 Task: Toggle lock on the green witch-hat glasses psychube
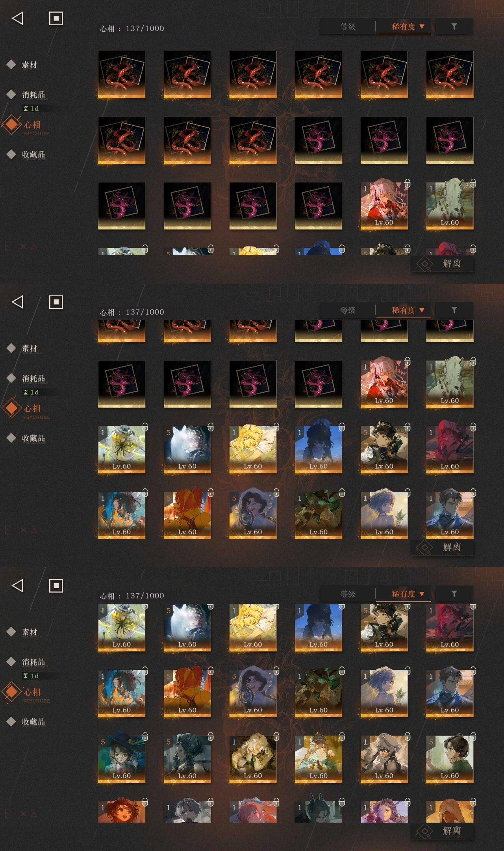click(x=145, y=736)
